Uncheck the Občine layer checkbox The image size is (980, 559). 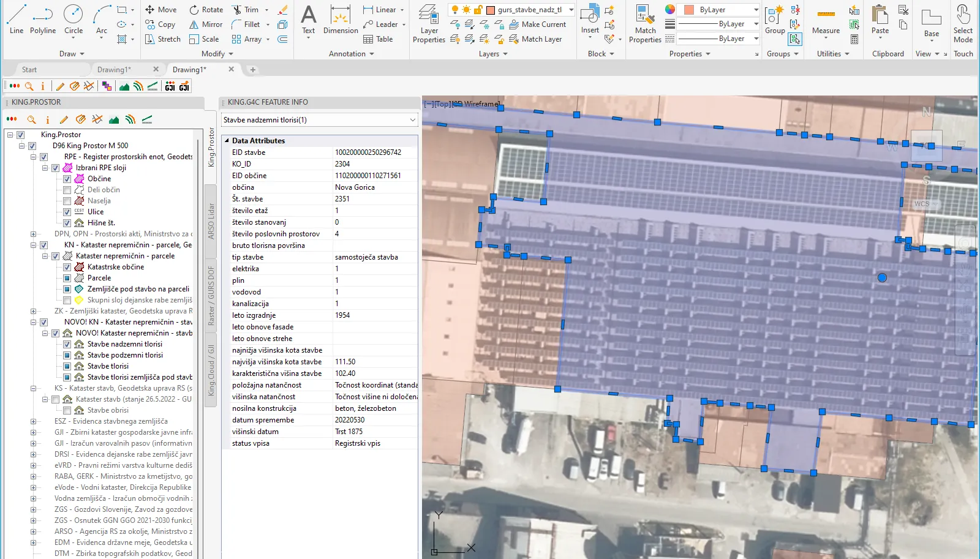point(67,179)
